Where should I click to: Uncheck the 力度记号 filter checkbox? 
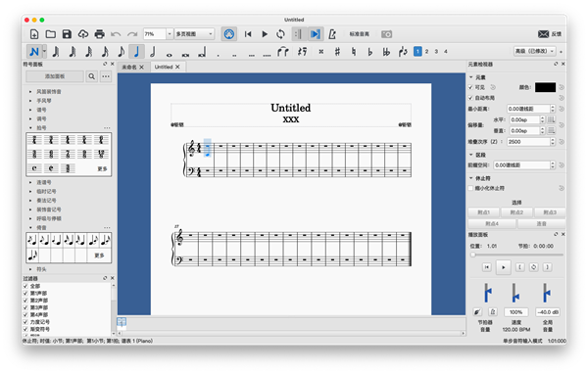click(x=25, y=322)
